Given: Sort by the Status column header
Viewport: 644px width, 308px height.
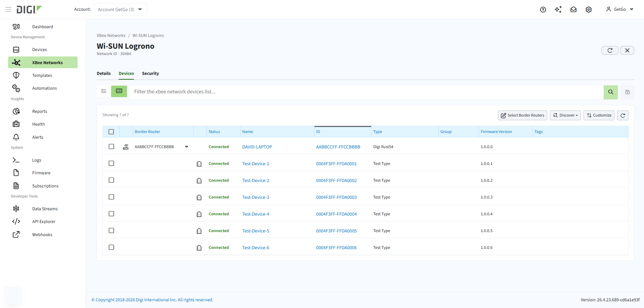Looking at the screenshot, I should 214,132.
